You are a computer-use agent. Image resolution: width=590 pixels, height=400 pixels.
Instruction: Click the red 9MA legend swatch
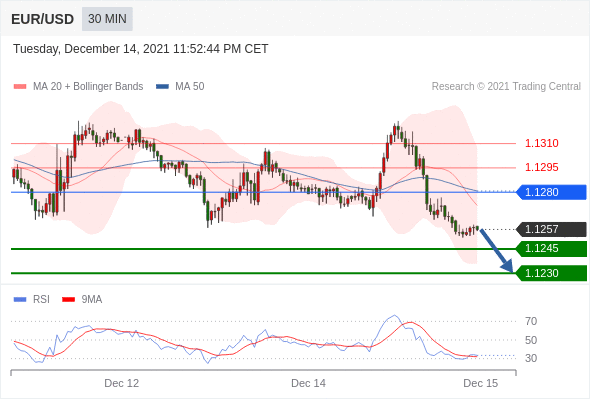(x=68, y=300)
